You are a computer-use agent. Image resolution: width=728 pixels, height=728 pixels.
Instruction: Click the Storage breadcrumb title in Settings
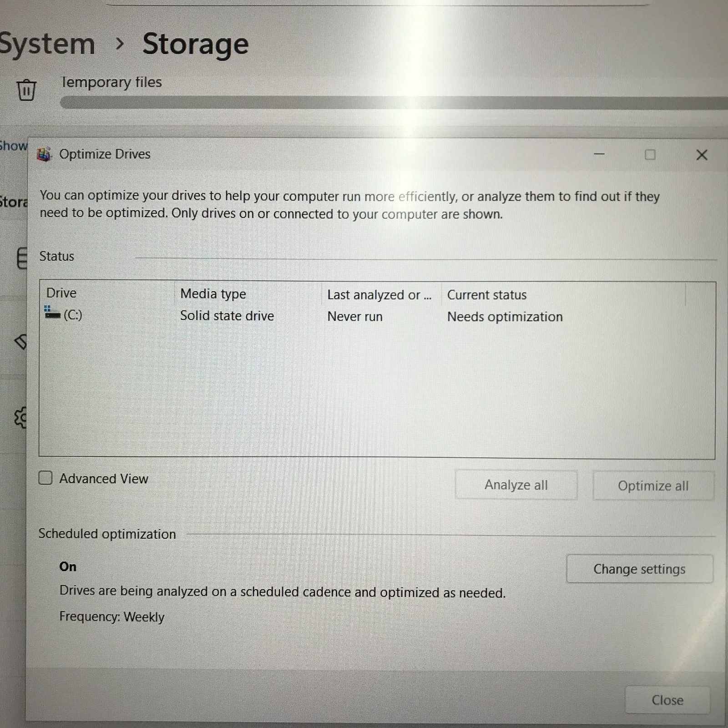[x=196, y=44]
